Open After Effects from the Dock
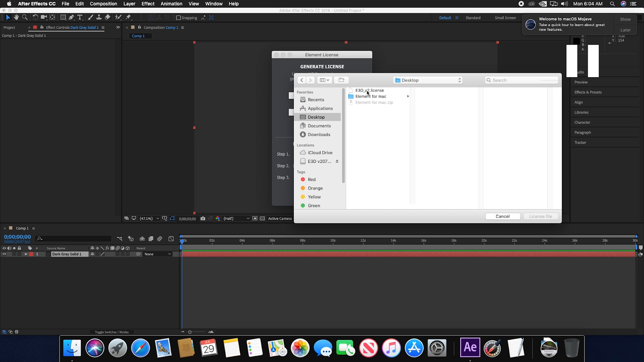The width and height of the screenshot is (644, 362). pyautogui.click(x=470, y=348)
